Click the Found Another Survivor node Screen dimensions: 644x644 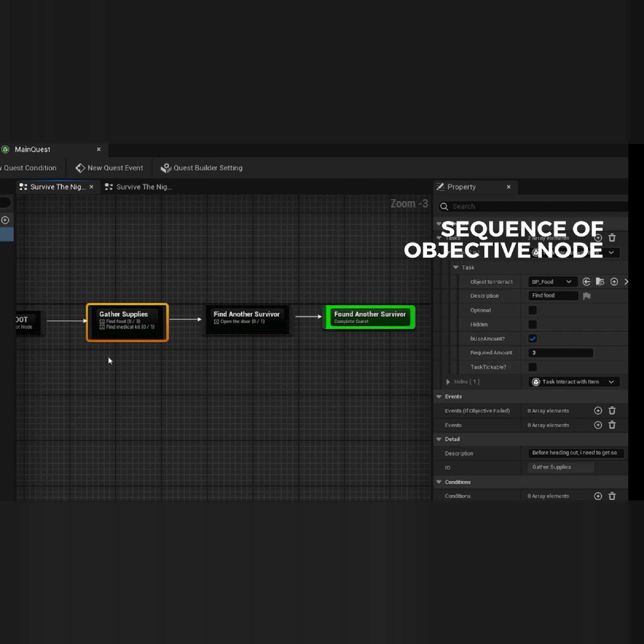click(x=370, y=317)
